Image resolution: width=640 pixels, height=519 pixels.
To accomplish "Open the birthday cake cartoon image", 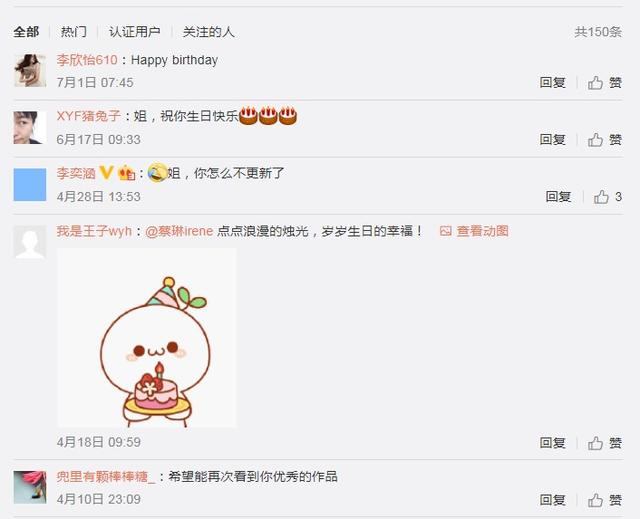I will [147, 338].
